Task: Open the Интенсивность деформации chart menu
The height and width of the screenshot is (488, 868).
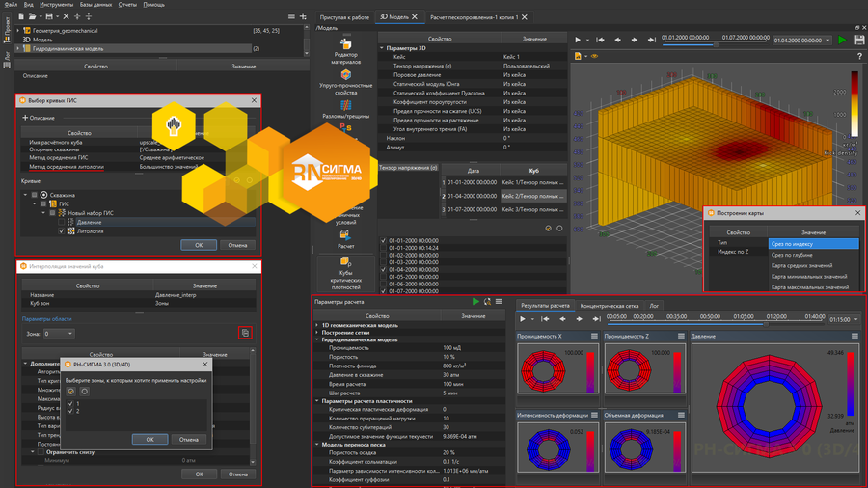Action: coord(594,415)
